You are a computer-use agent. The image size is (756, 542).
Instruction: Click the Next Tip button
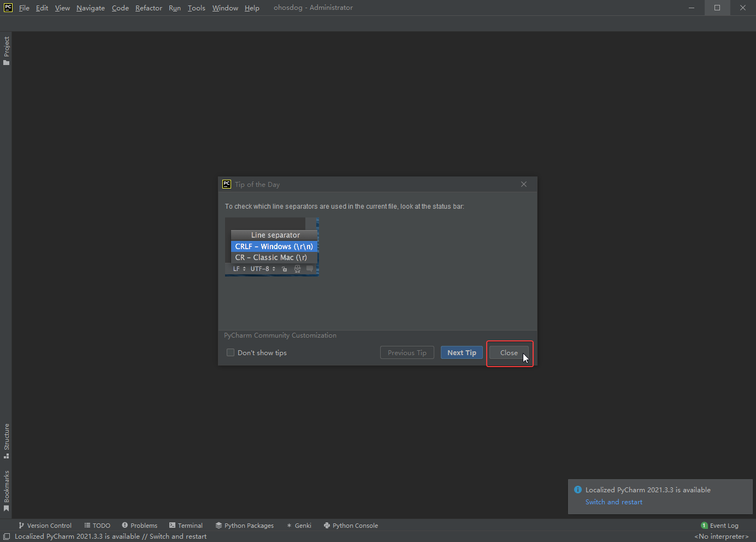click(462, 353)
